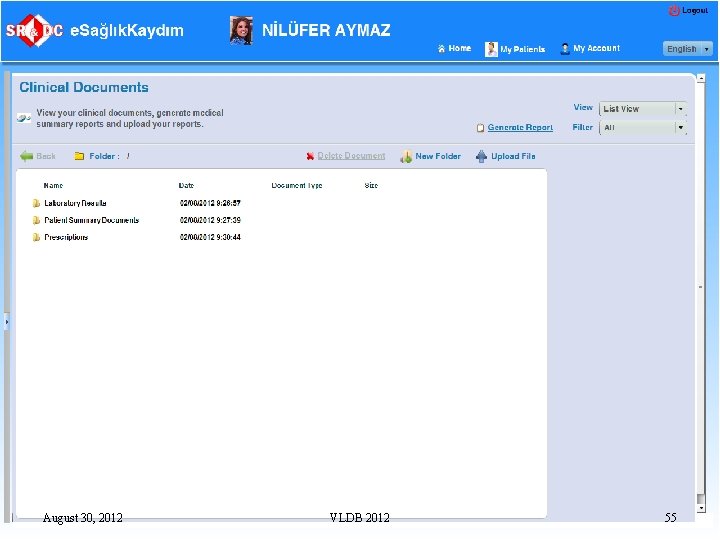Select the Prescriptions folder

click(x=66, y=237)
